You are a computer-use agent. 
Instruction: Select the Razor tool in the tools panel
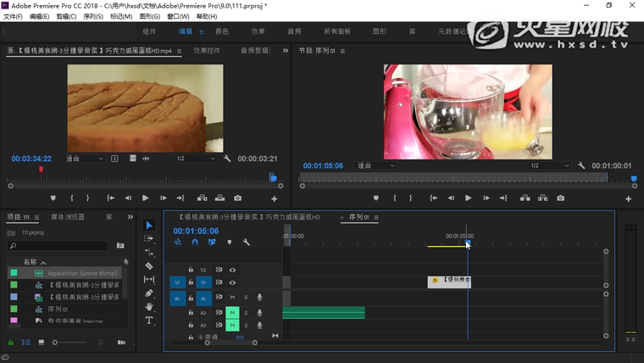coord(149,265)
